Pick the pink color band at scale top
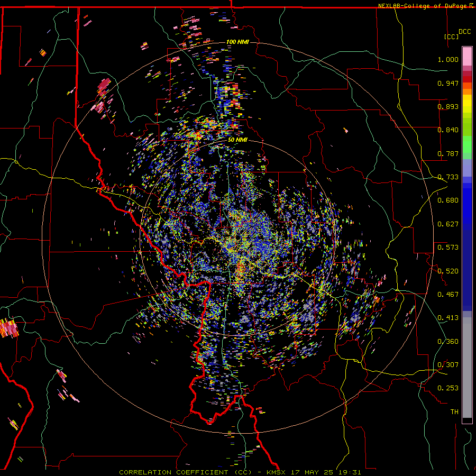Viewport: 476px width, 476px height. pos(467,57)
